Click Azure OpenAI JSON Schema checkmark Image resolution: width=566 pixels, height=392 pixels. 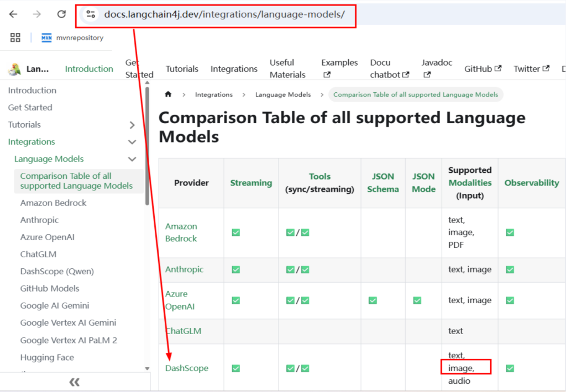373,300
